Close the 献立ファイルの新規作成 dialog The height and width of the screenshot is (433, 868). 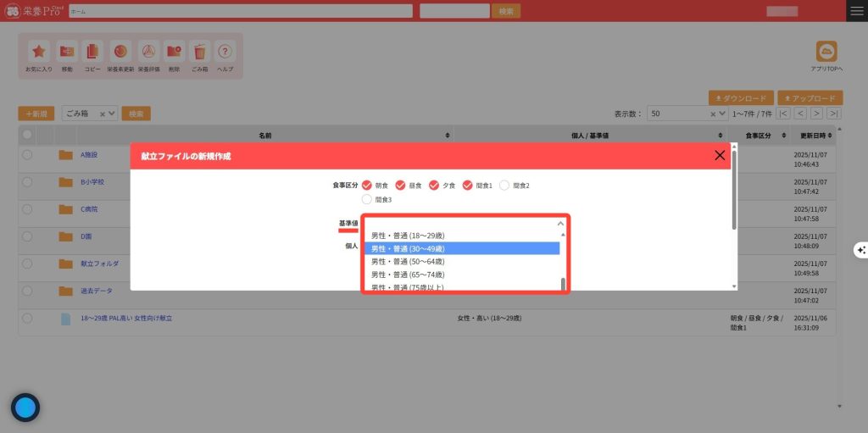[720, 155]
